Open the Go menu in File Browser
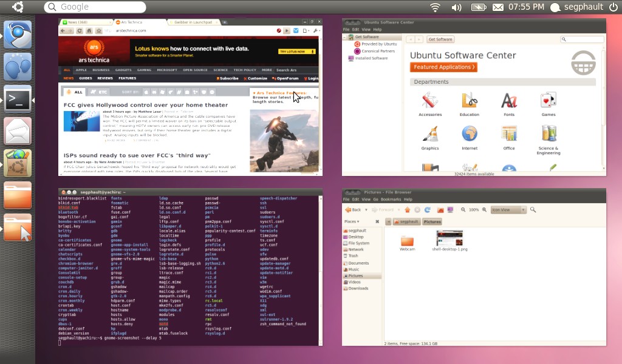Screen dimensions: 622x364 click(x=375, y=199)
